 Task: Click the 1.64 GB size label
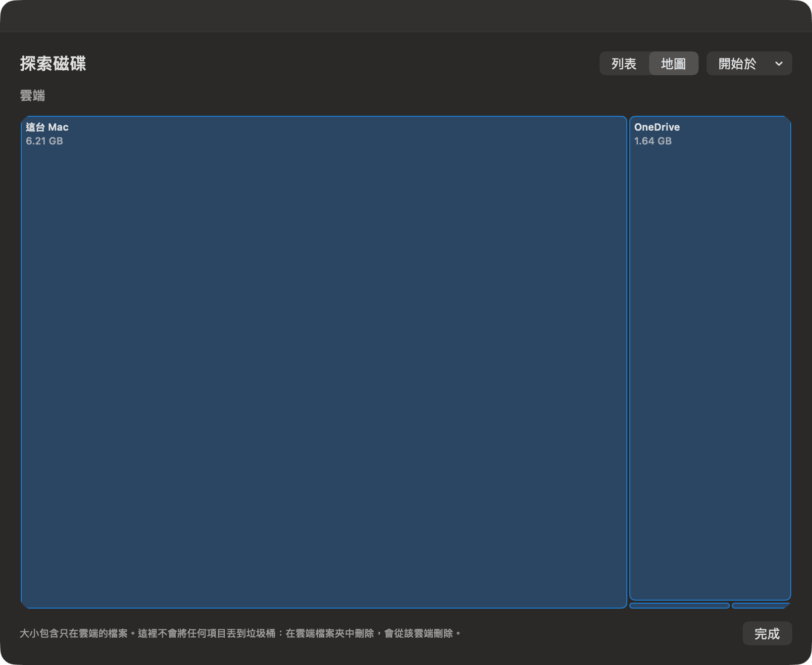click(x=653, y=141)
